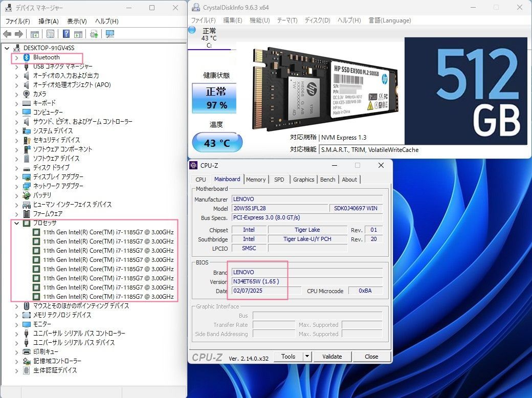Click the Forward arrow in Device Manager toolbar
The image size is (532, 398).
click(19, 34)
